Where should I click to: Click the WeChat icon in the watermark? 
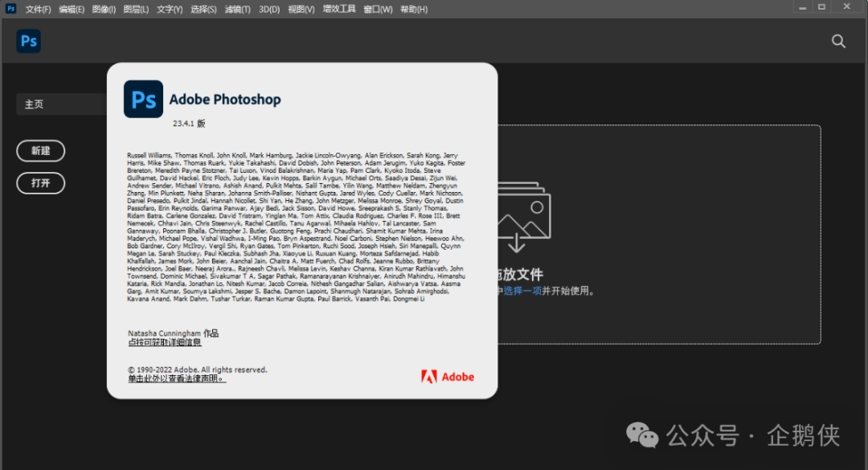641,435
